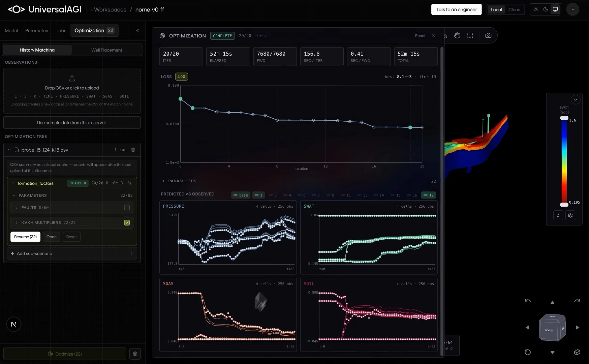Toggle LOG scale on loss chart
Viewport: 589px width, 364px height.
tap(182, 77)
